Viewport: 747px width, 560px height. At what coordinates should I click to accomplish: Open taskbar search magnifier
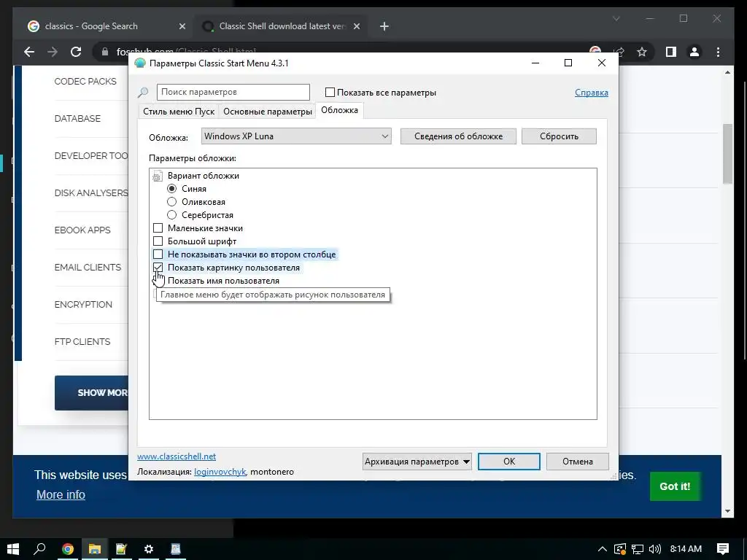[39, 549]
